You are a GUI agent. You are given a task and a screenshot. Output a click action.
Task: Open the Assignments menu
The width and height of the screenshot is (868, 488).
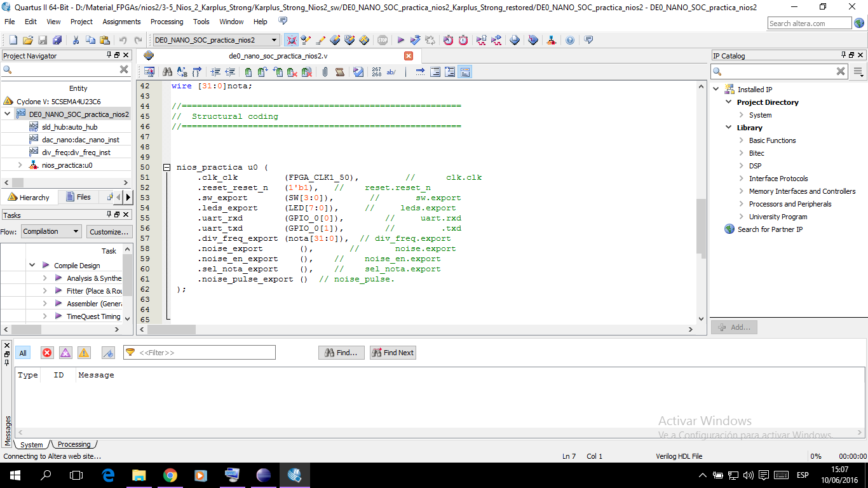coord(121,22)
